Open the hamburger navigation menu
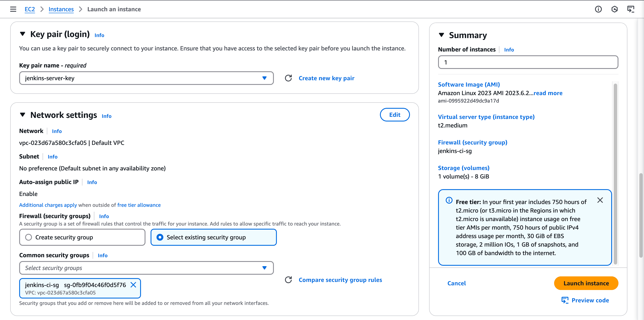644x320 pixels. tap(13, 9)
